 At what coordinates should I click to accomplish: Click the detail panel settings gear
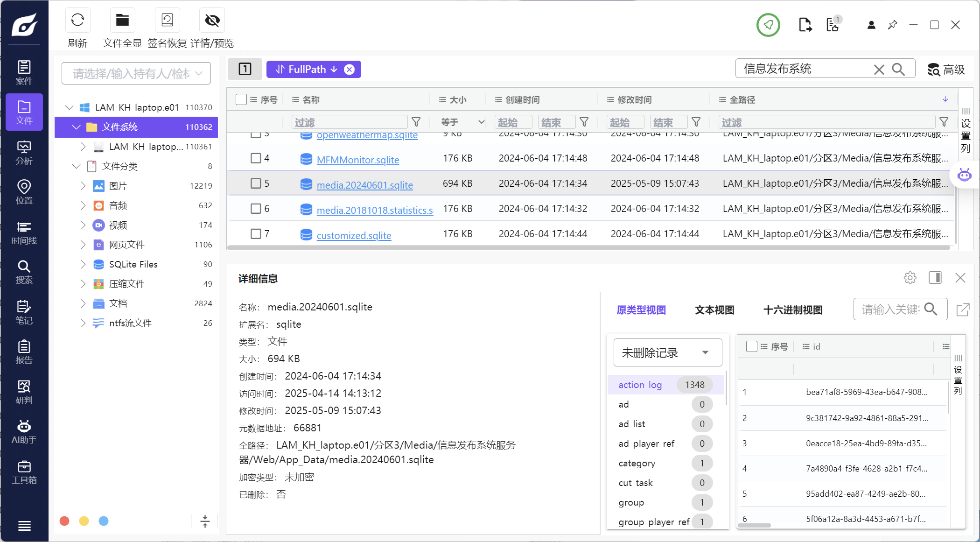(910, 278)
